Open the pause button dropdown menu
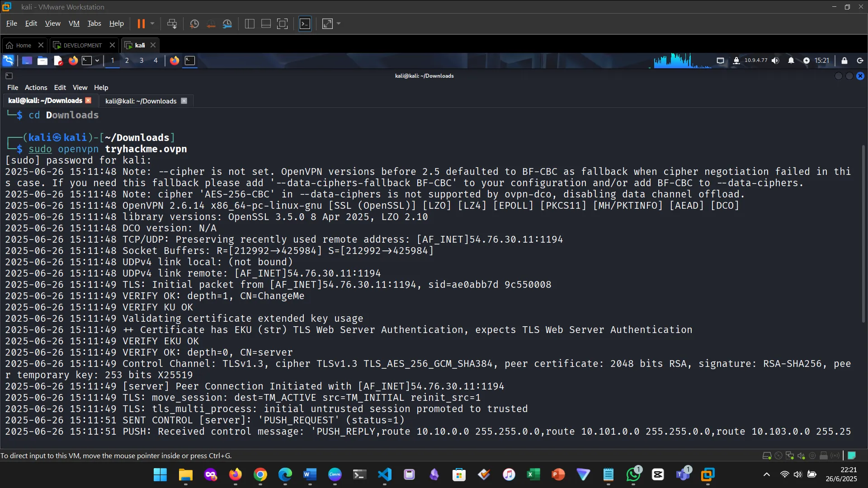868x488 pixels. 152,23
